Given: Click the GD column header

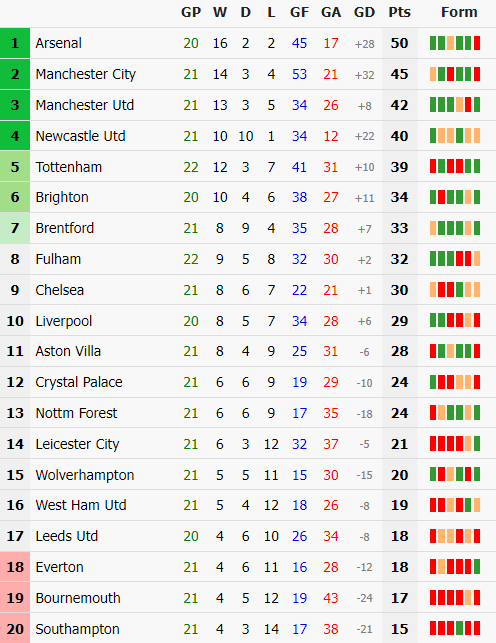Looking at the screenshot, I should coord(364,12).
